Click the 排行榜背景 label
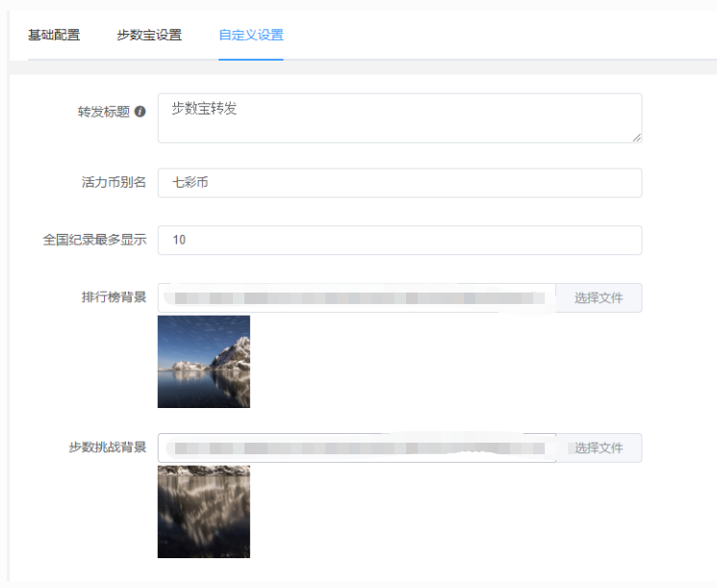Screen dimensions: 717x588 114,297
